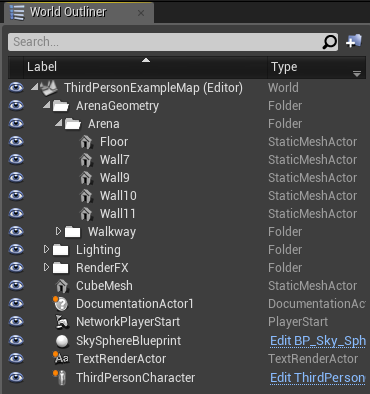The height and width of the screenshot is (394, 370).
Task: Select the SkySphereBlueprint sphere icon
Action: 62,341
